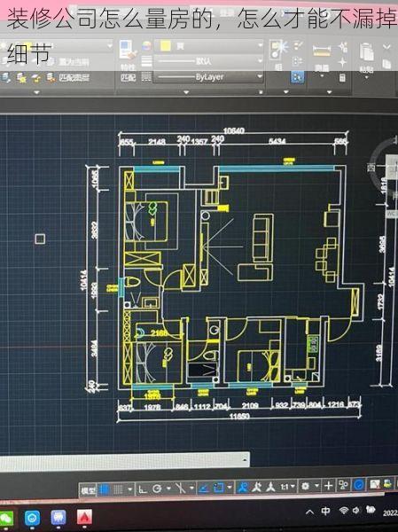The width and height of the screenshot is (398, 532).
Task: Toggle the 2D object snap square icon
Action: point(218,488)
